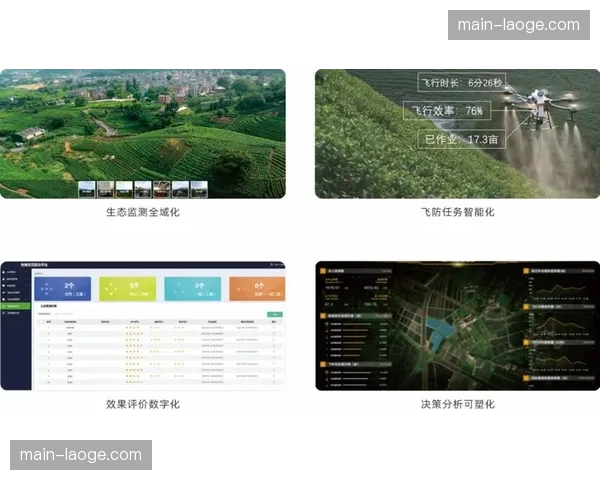Image resolution: width=600 pixels, height=480 pixels.
Task: Click the 生态监测全域化 caption
Action: 143,212
